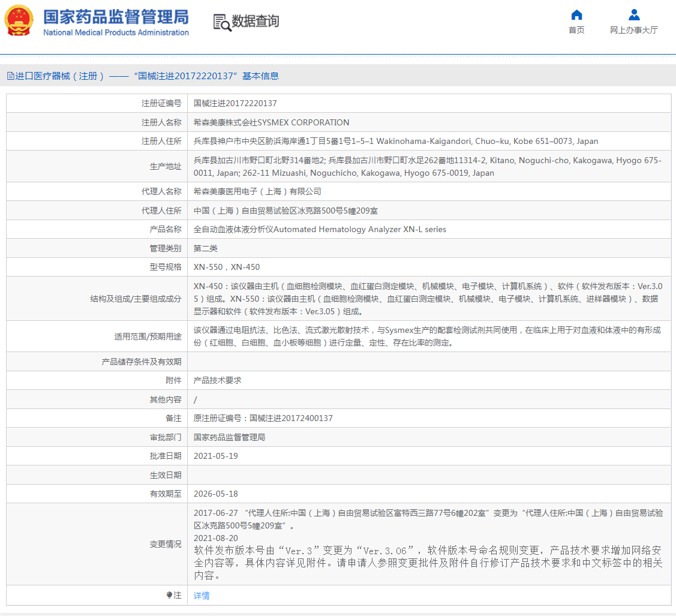Open the 网上办事大厅 user icon

(634, 15)
